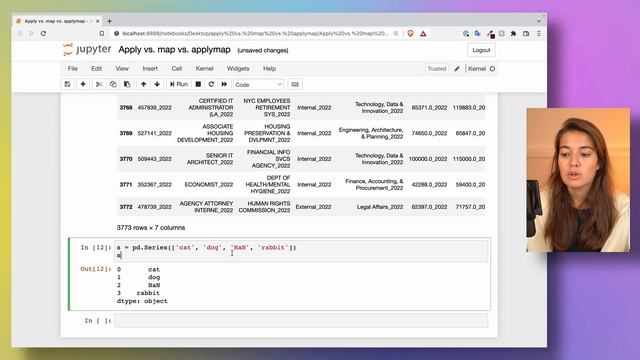Open the View menu

coord(122,69)
